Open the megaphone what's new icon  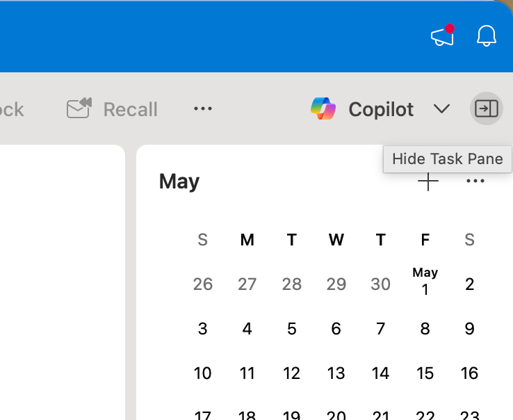pos(443,35)
